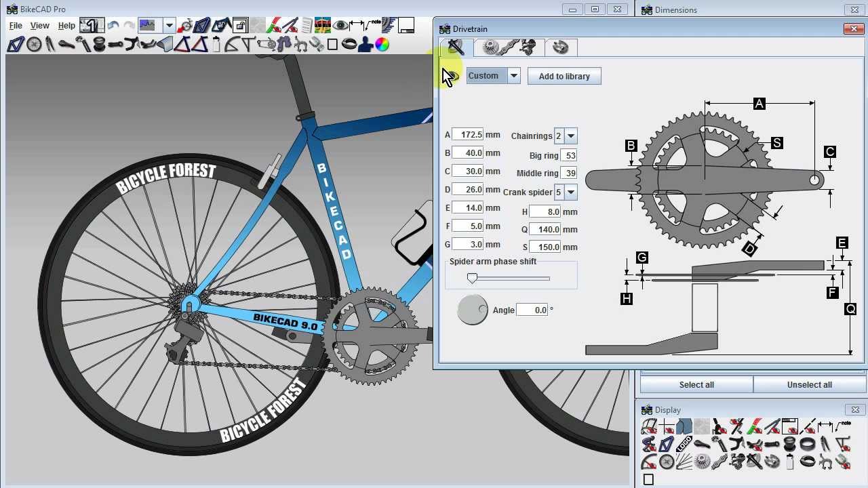Open the Chainrings count dropdown

(x=571, y=136)
